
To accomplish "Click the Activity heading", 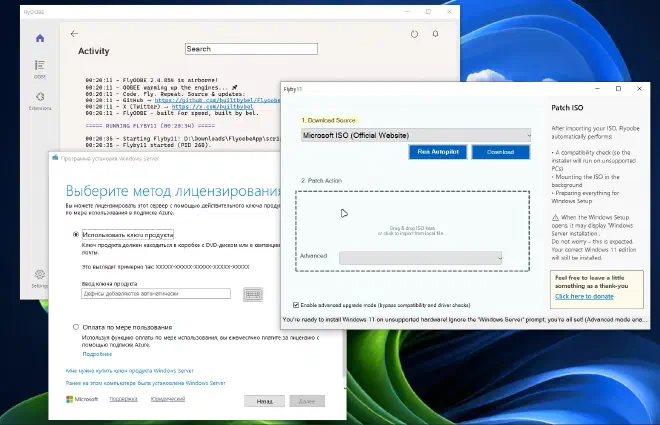I will click(x=93, y=51).
